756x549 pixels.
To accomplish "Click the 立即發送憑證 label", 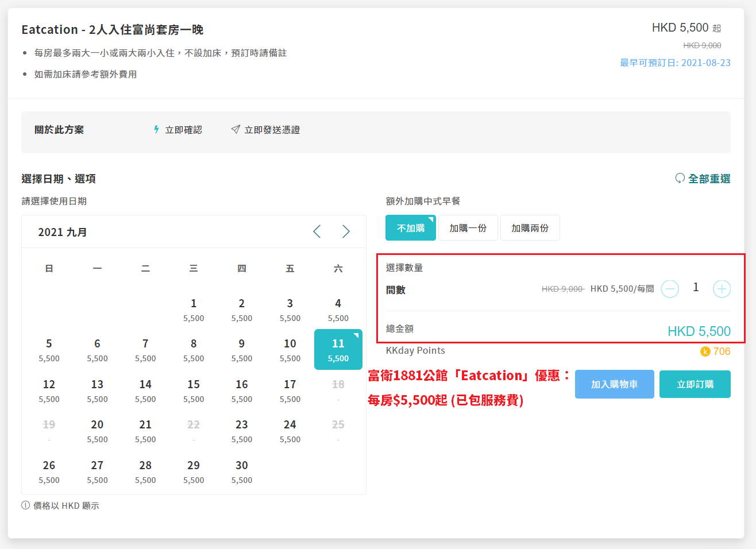I will [272, 130].
